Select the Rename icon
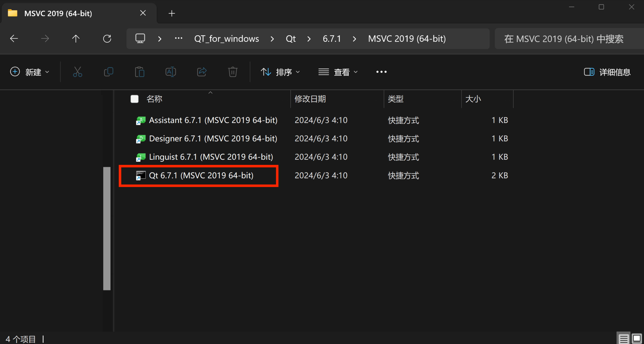 point(171,72)
